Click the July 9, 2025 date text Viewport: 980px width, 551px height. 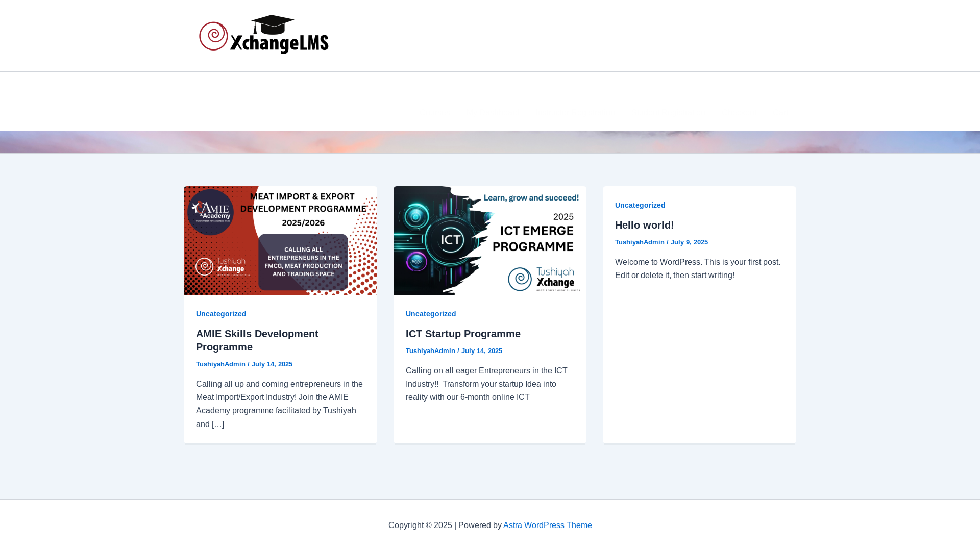click(x=689, y=242)
